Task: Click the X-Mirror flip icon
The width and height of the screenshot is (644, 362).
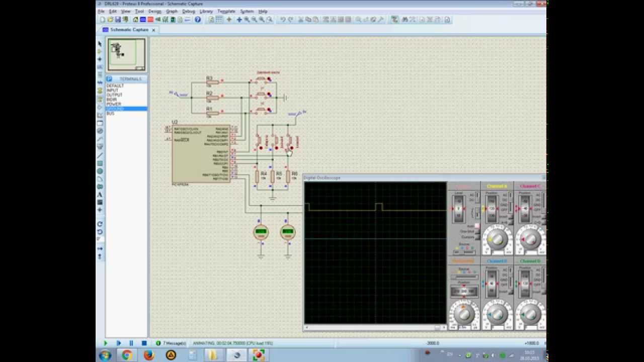Action: (100, 248)
